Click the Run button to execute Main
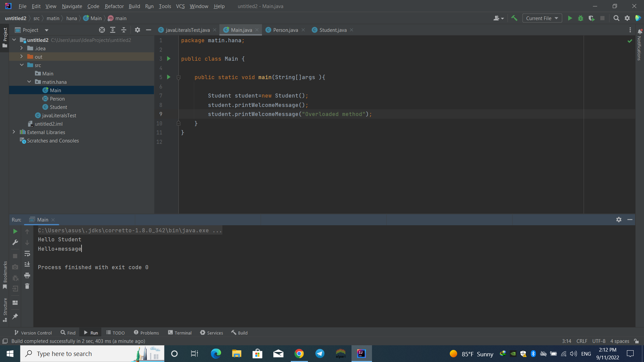This screenshot has width=644, height=362. [570, 18]
